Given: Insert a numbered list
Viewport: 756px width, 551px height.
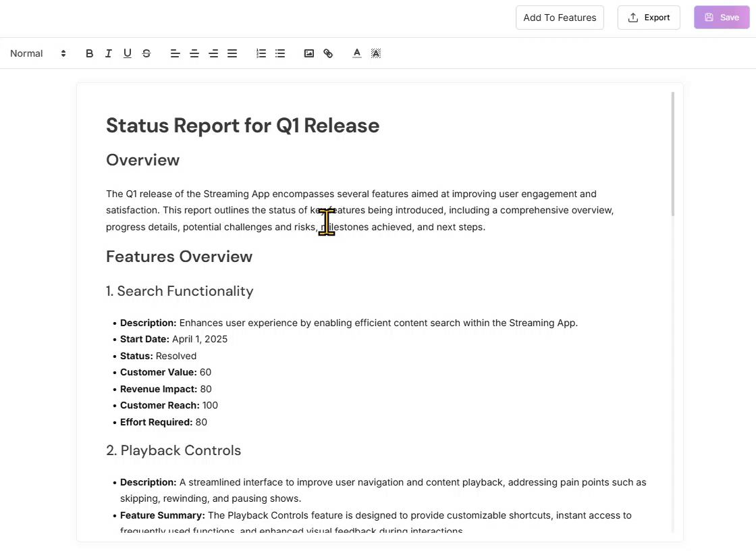Looking at the screenshot, I should 261,53.
